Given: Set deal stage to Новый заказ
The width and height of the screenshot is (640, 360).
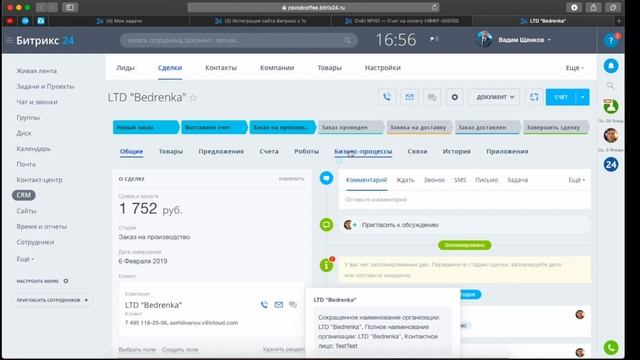Looking at the screenshot, I should [146, 127].
